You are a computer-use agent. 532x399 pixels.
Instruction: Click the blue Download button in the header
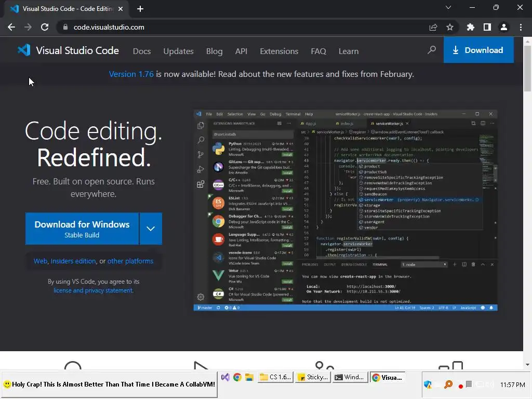[x=478, y=50]
